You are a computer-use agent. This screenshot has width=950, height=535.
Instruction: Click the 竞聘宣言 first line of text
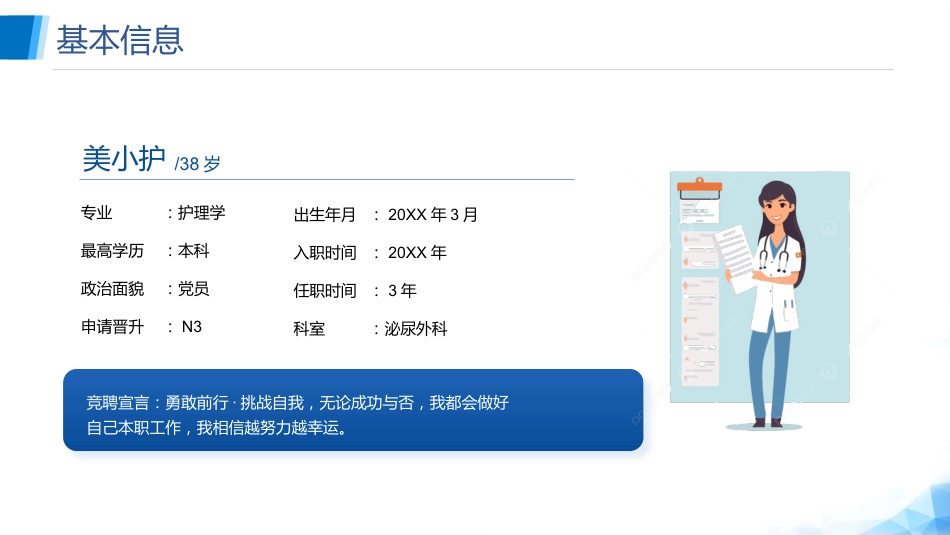pyautogui.click(x=297, y=403)
